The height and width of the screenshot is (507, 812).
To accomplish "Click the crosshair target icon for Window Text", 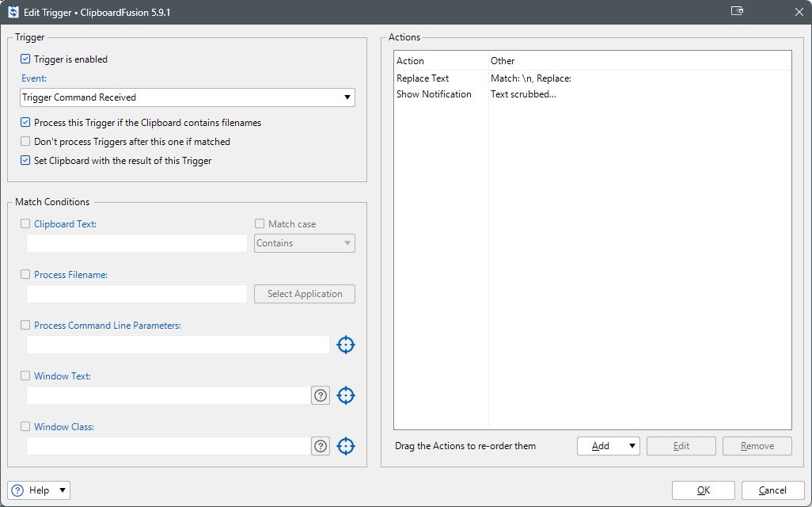I will [345, 395].
